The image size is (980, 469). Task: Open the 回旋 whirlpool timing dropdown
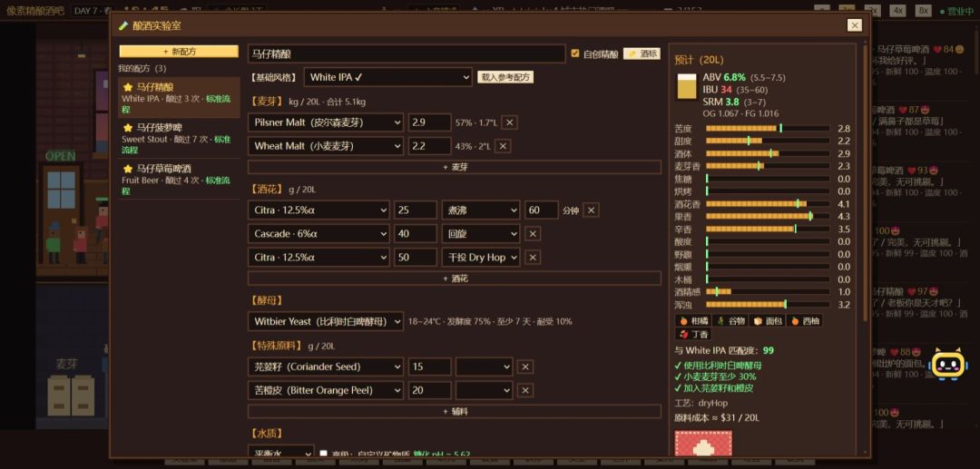pyautogui.click(x=481, y=233)
